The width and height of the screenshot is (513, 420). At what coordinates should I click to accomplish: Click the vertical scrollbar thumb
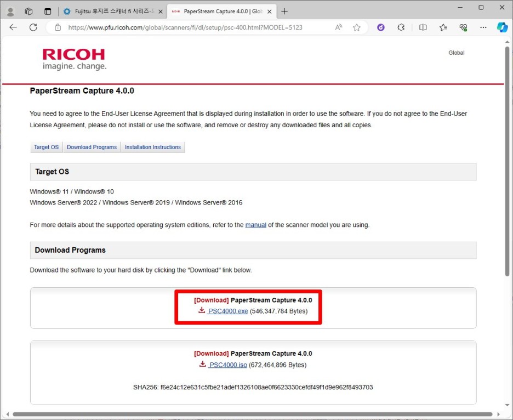(507, 161)
